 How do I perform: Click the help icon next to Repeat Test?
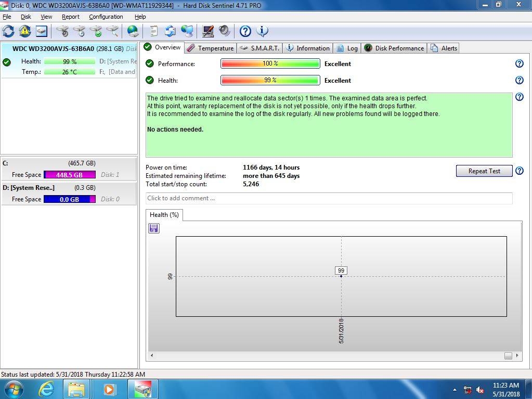(519, 171)
